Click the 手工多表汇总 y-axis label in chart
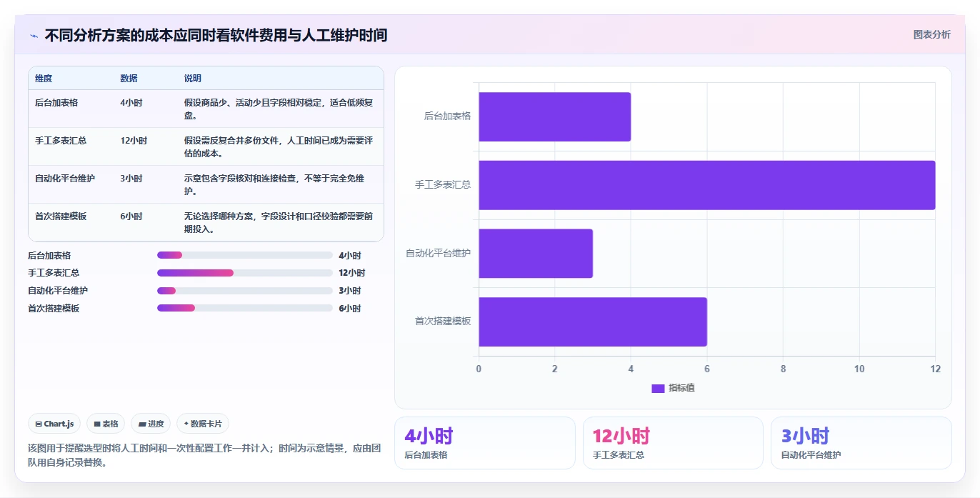This screenshot has width=980, height=498. click(443, 184)
